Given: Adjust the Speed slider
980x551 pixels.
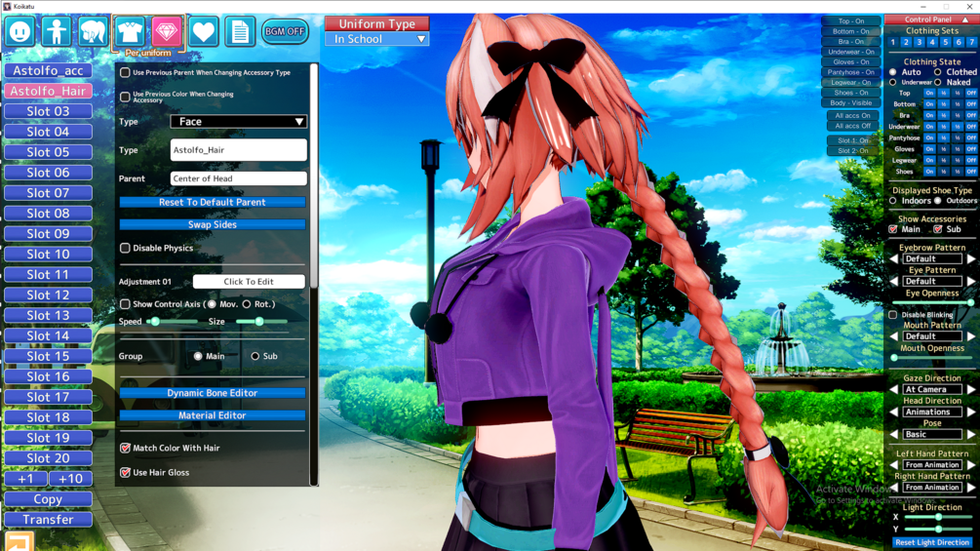Looking at the screenshot, I should point(172,322).
